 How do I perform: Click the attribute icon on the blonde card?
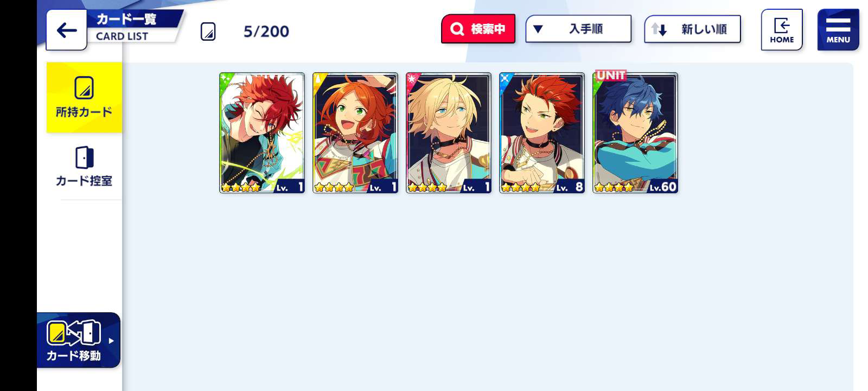point(412,79)
